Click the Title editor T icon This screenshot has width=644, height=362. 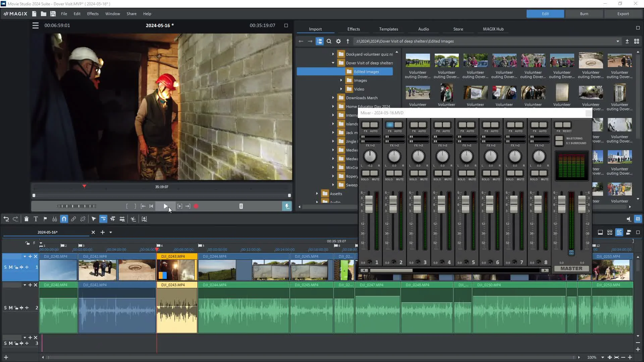tap(36, 219)
